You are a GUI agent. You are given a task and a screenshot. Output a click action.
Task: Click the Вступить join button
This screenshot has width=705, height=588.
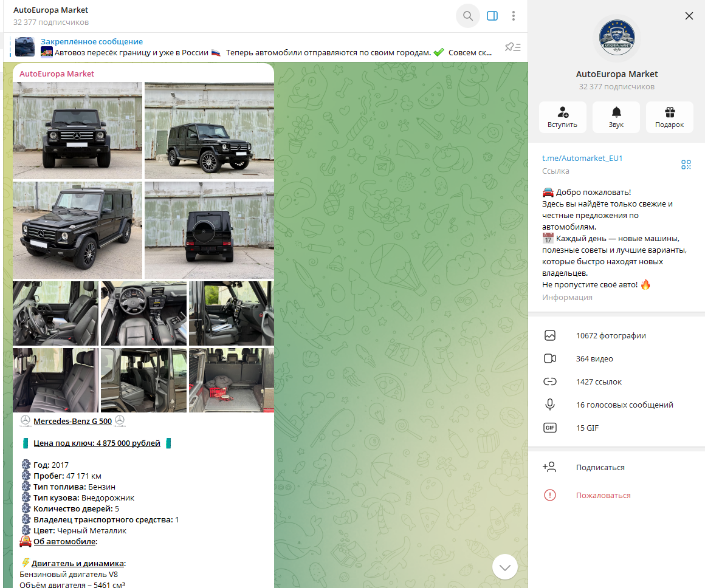562,117
